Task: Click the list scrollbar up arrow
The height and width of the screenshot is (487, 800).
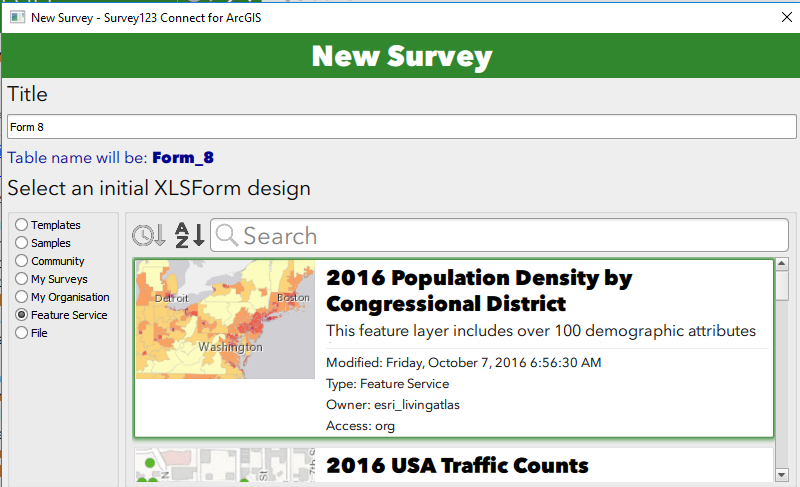Action: click(783, 265)
